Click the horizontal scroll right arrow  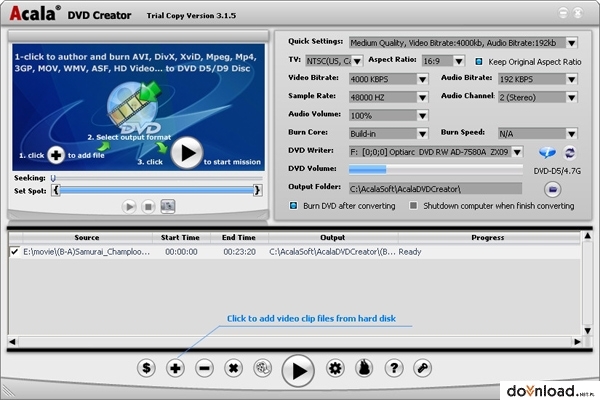pos(577,341)
